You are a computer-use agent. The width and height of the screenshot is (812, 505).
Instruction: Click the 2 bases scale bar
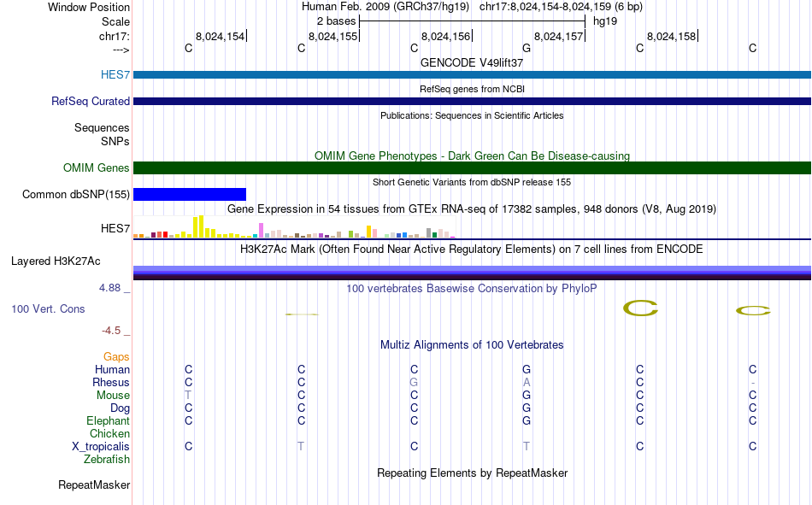coord(472,21)
